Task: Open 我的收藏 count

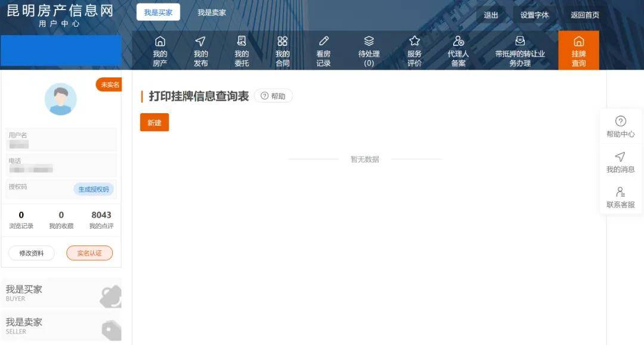Action: tap(61, 220)
